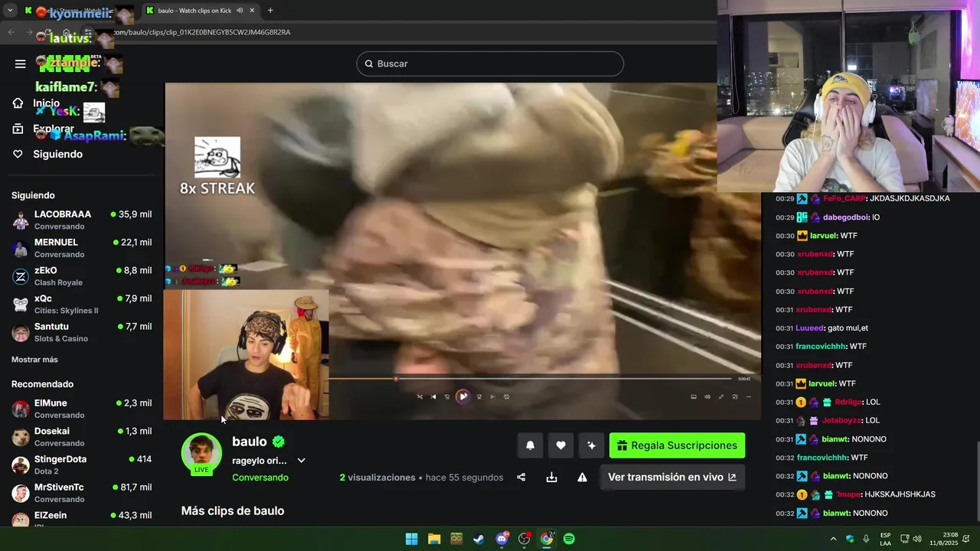Open Chrome from taskbar
Viewport: 980px width, 551px height.
547,539
